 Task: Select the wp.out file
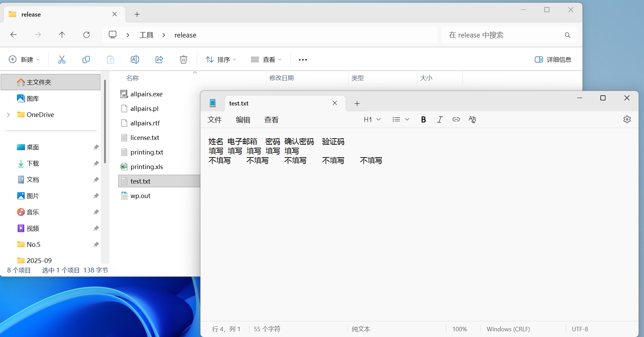click(x=140, y=196)
